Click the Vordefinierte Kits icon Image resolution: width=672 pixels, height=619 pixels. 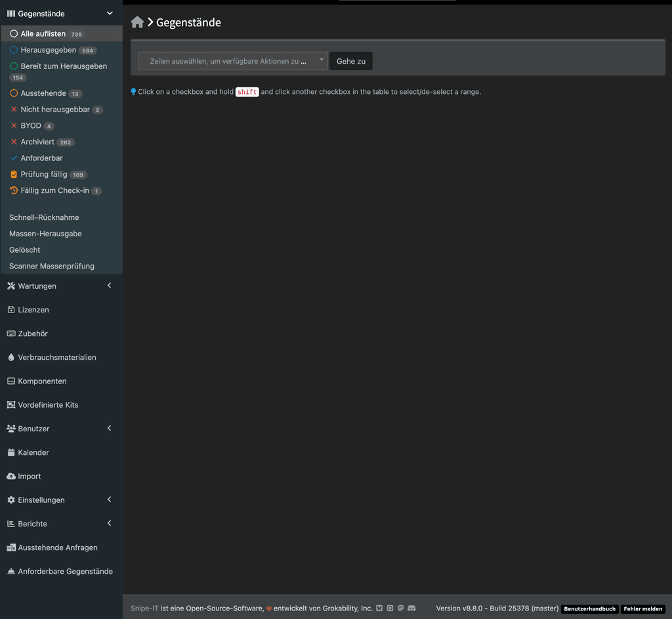(x=11, y=404)
